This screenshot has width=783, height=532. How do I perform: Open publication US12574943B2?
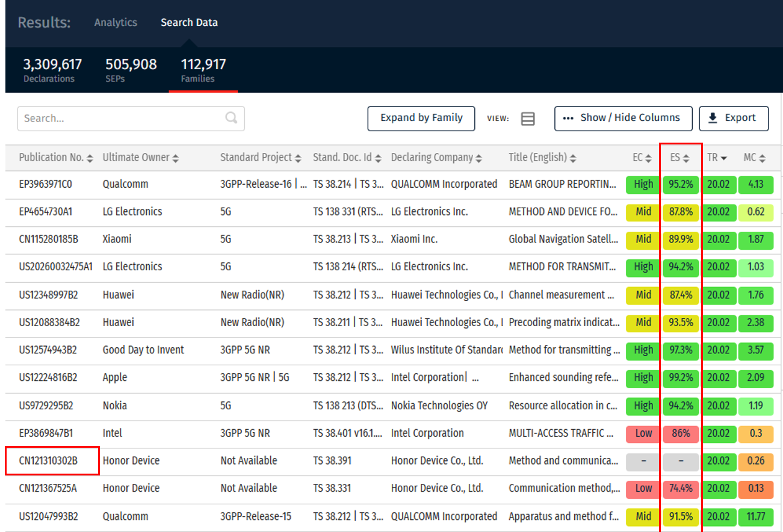click(x=48, y=350)
